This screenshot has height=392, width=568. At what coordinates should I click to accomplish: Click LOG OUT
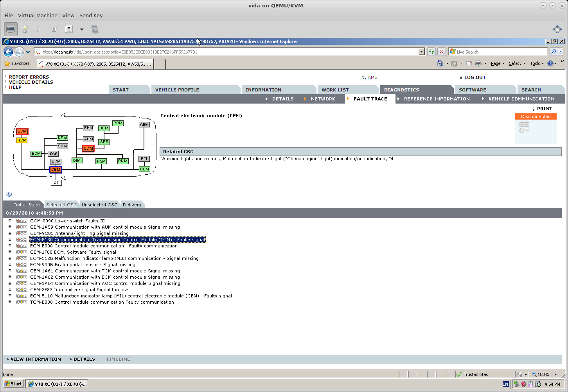coord(475,77)
